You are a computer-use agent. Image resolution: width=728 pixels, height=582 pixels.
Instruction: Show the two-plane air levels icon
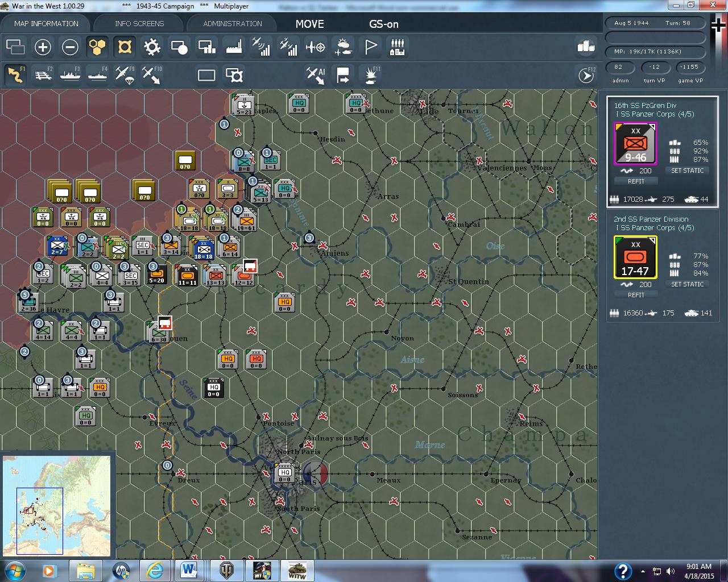[x=288, y=47]
